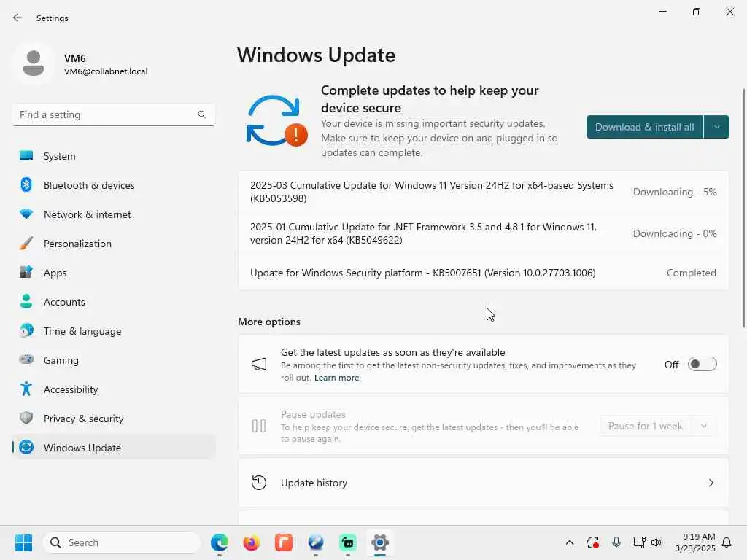Click the Gaming controller icon
The image size is (747, 560).
click(x=26, y=359)
